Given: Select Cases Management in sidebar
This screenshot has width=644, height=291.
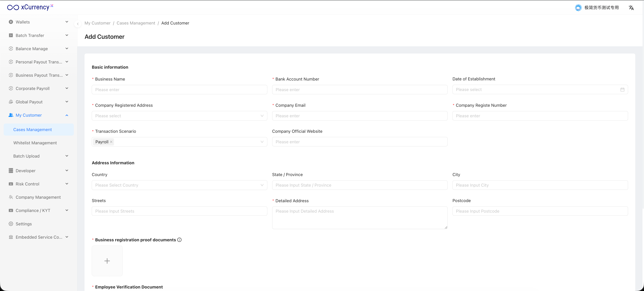Looking at the screenshot, I should click(x=33, y=130).
